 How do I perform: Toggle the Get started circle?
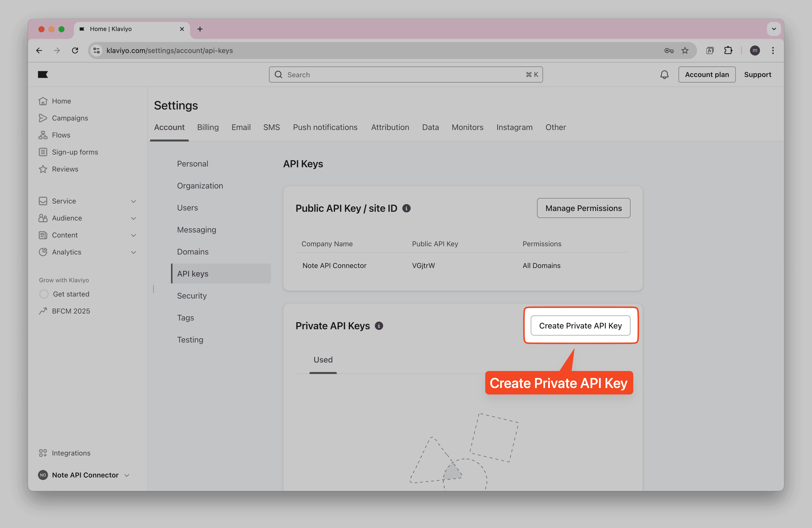click(x=44, y=294)
